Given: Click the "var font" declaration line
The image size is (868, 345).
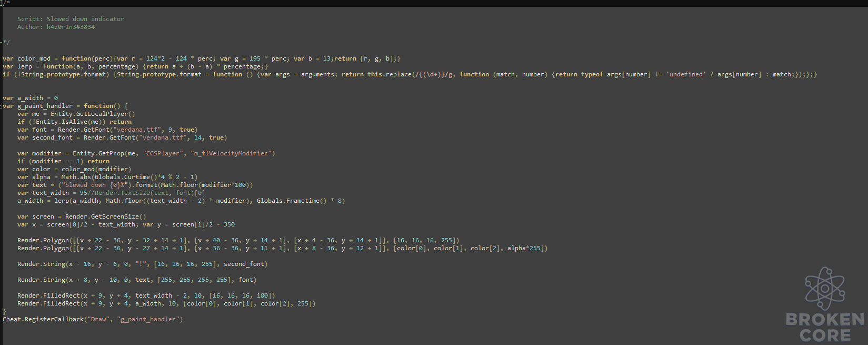Looking at the screenshot, I should click(x=107, y=130).
